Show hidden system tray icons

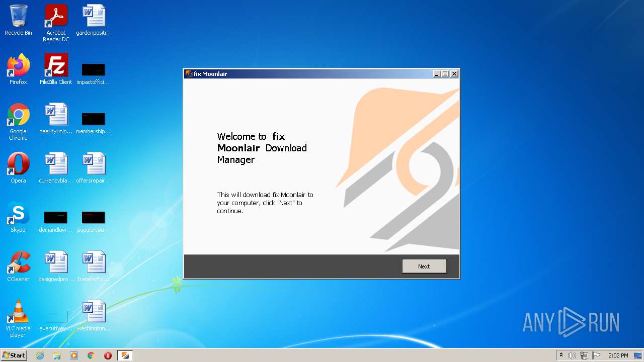(561, 355)
